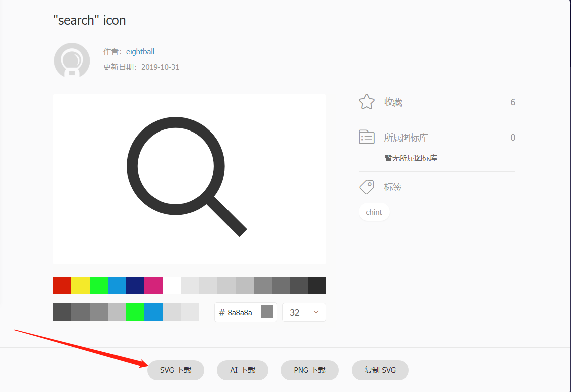Screen dimensions: 571x392
Task: Click the 所属图标库 folder icon
Action: (366, 137)
